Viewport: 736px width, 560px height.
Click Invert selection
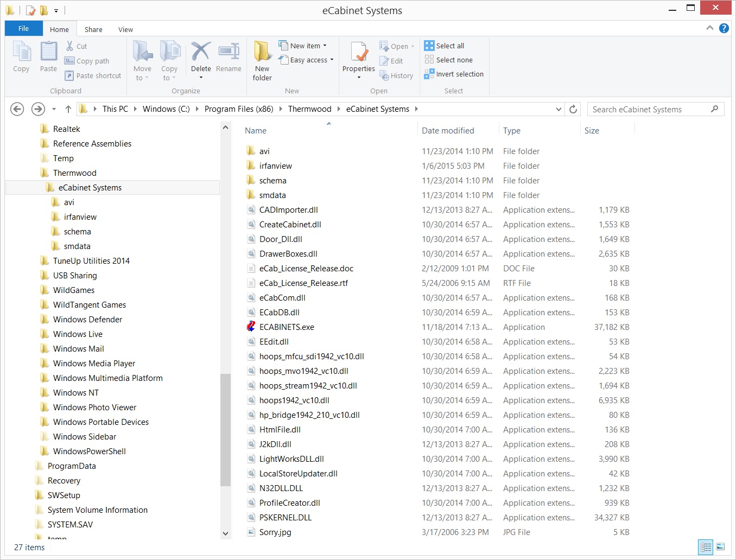click(459, 74)
